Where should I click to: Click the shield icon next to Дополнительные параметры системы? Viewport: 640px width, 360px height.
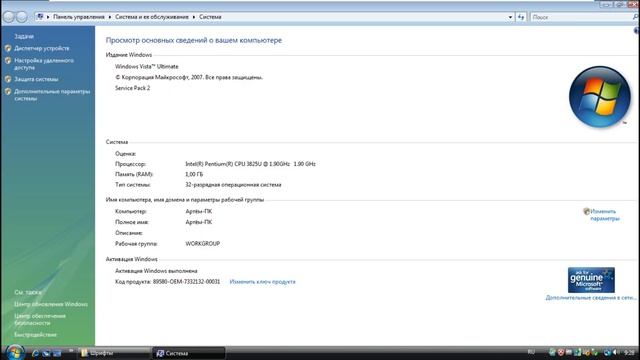pyautogui.click(x=8, y=91)
